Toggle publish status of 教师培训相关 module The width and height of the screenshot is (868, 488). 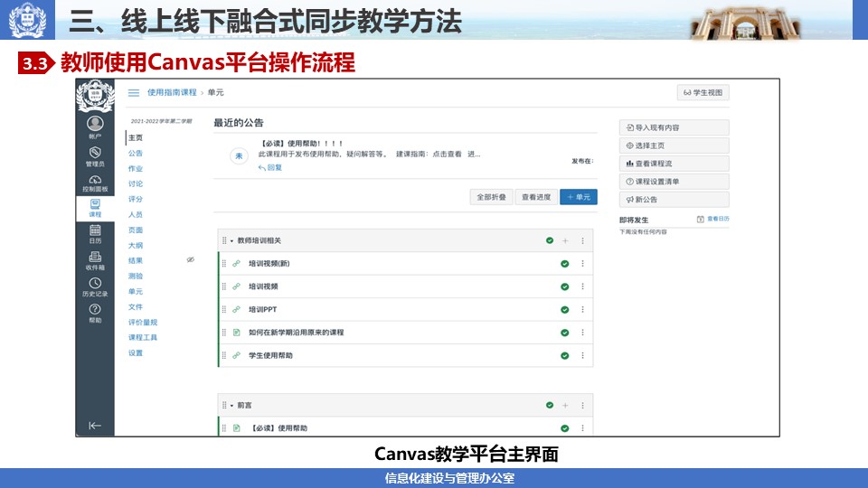(x=549, y=240)
